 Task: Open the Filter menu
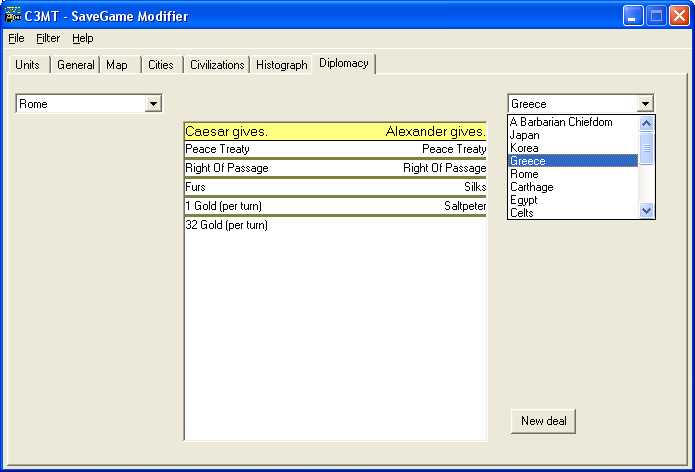click(48, 38)
